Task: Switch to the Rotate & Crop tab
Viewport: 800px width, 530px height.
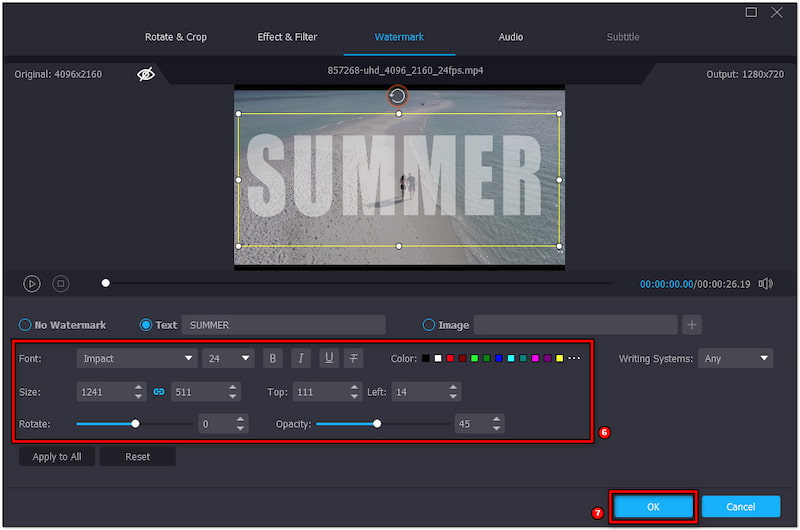Action: [x=176, y=37]
